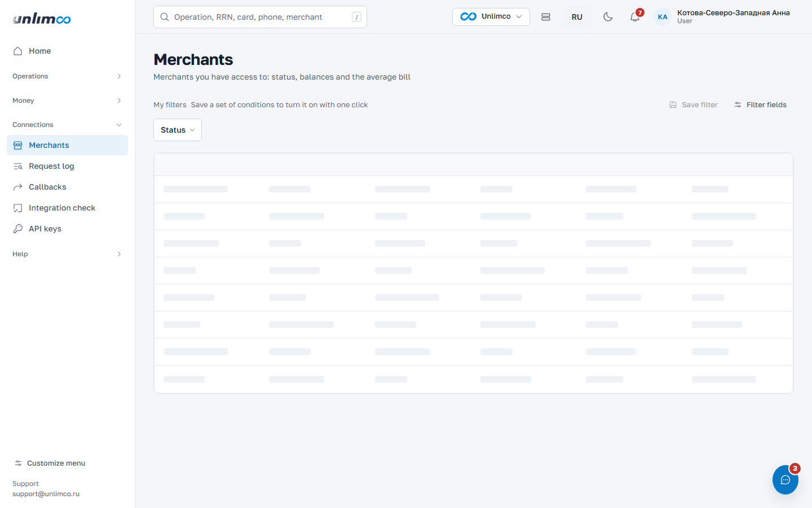The image size is (812, 508).
Task: Go to Integration check
Action: click(x=67, y=208)
